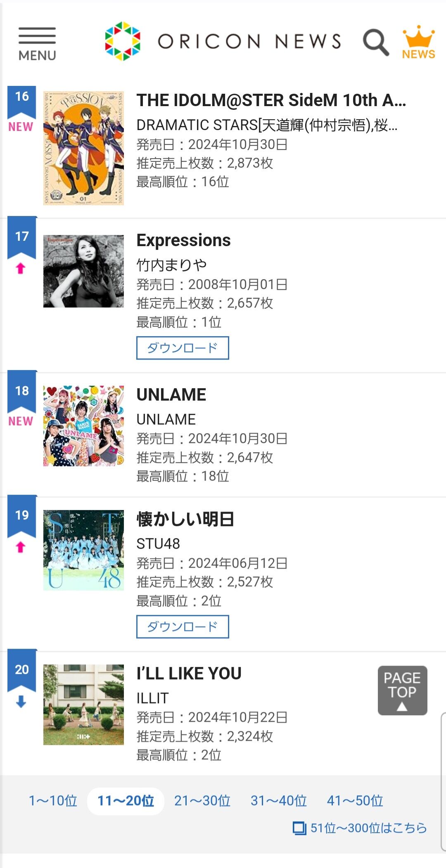The width and height of the screenshot is (446, 868).
Task: Click the external-link icon beside 51位〜300位
Action: click(x=299, y=828)
